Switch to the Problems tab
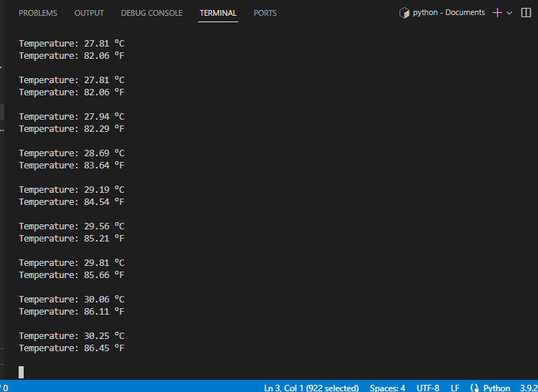538x392 pixels. click(x=38, y=13)
